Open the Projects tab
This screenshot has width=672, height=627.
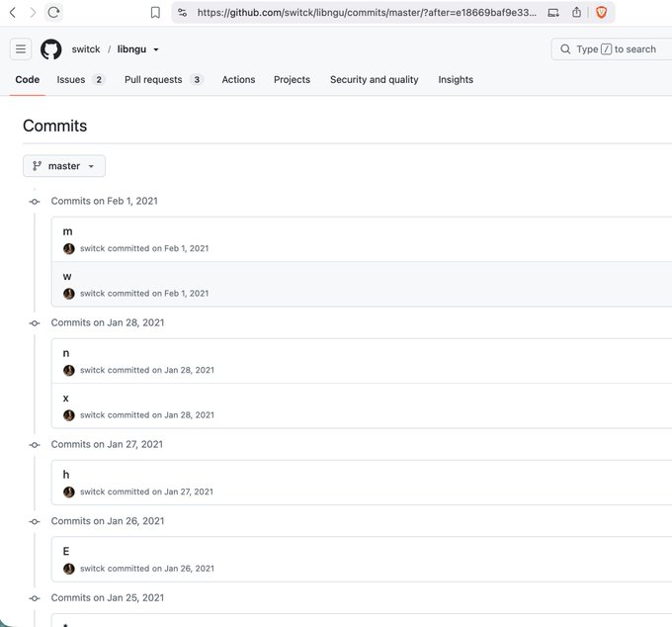pyautogui.click(x=292, y=80)
